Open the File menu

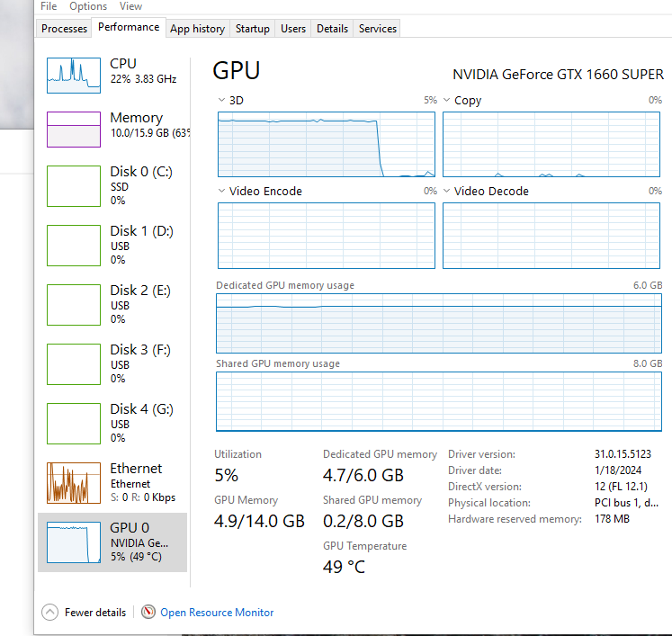click(49, 6)
